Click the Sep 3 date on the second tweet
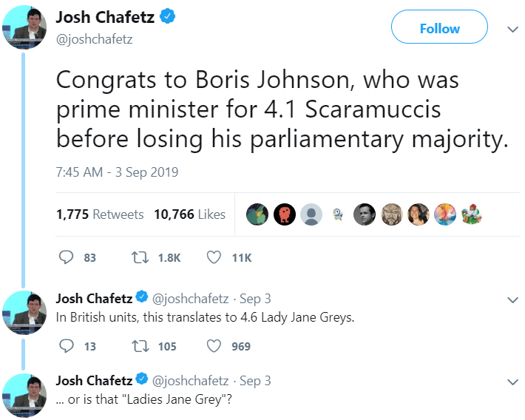The image size is (525, 420). pyautogui.click(x=256, y=299)
